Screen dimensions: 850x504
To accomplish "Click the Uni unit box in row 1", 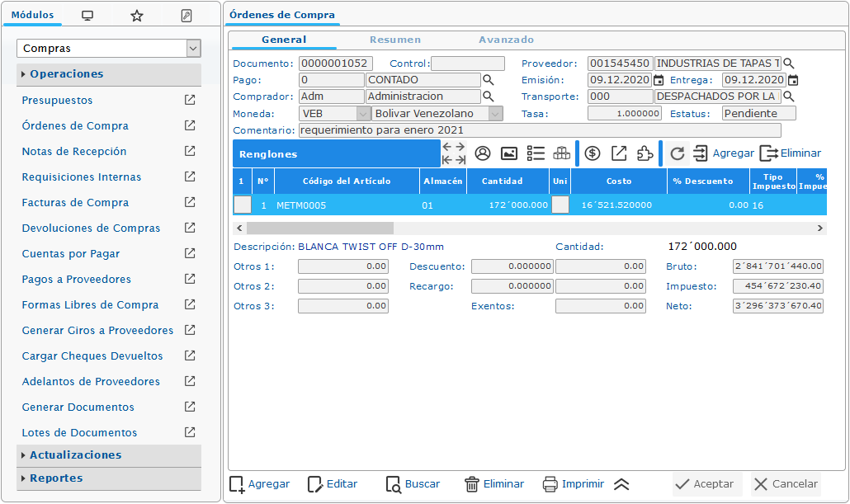I will pos(560,205).
